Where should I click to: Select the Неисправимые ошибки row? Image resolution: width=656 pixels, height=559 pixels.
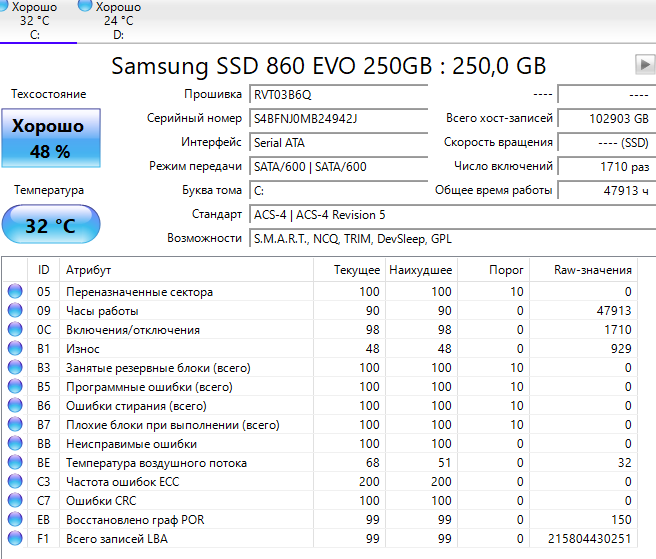[320, 444]
